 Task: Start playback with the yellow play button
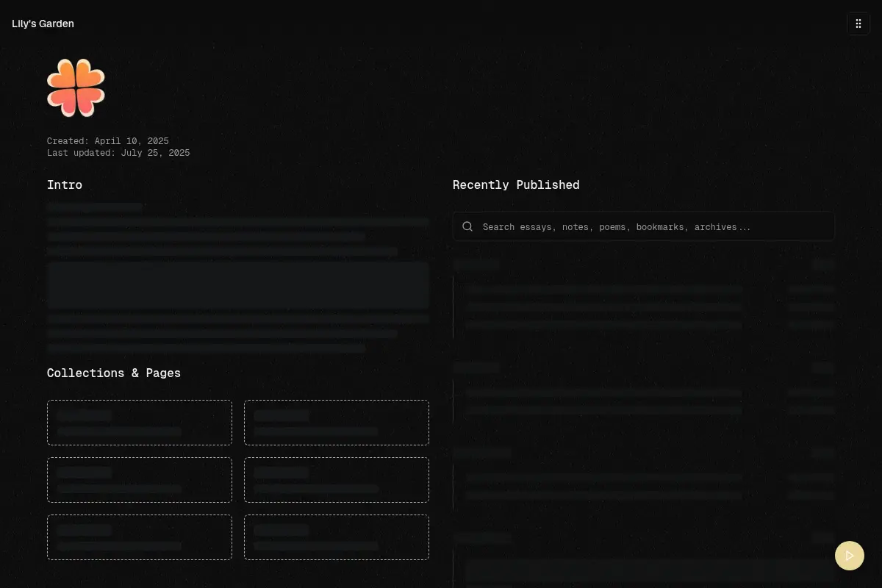click(x=850, y=556)
